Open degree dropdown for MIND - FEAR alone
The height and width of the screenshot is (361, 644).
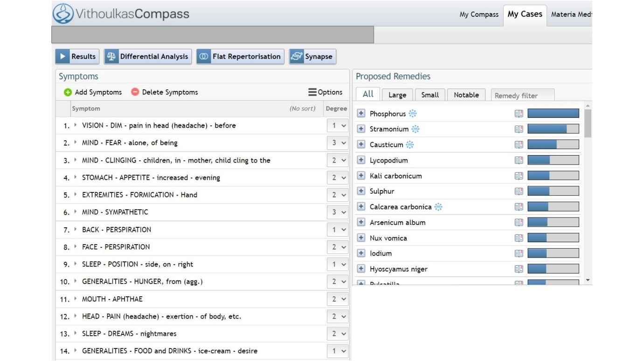pyautogui.click(x=338, y=143)
